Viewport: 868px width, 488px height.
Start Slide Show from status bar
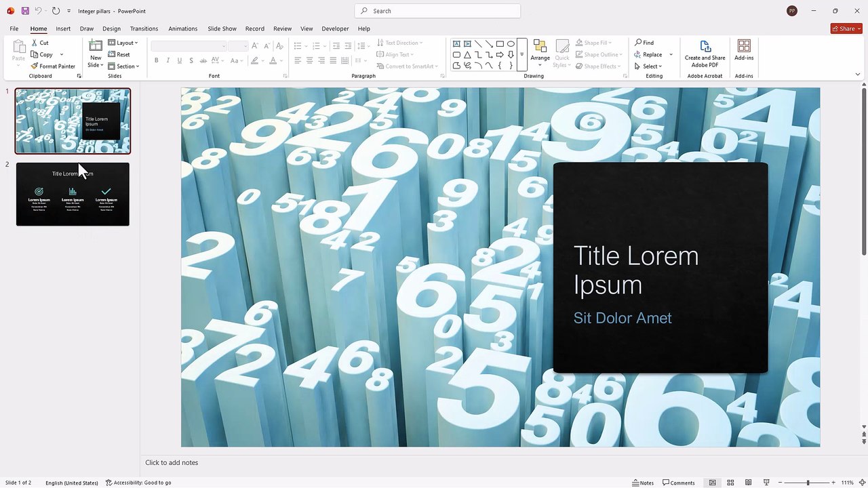(766, 483)
